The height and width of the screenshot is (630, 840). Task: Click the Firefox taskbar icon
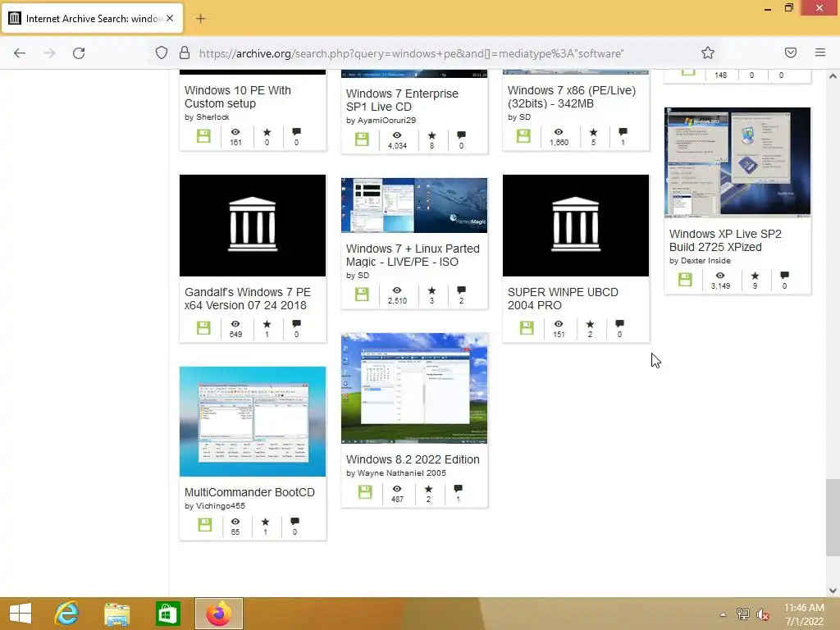[218, 614]
